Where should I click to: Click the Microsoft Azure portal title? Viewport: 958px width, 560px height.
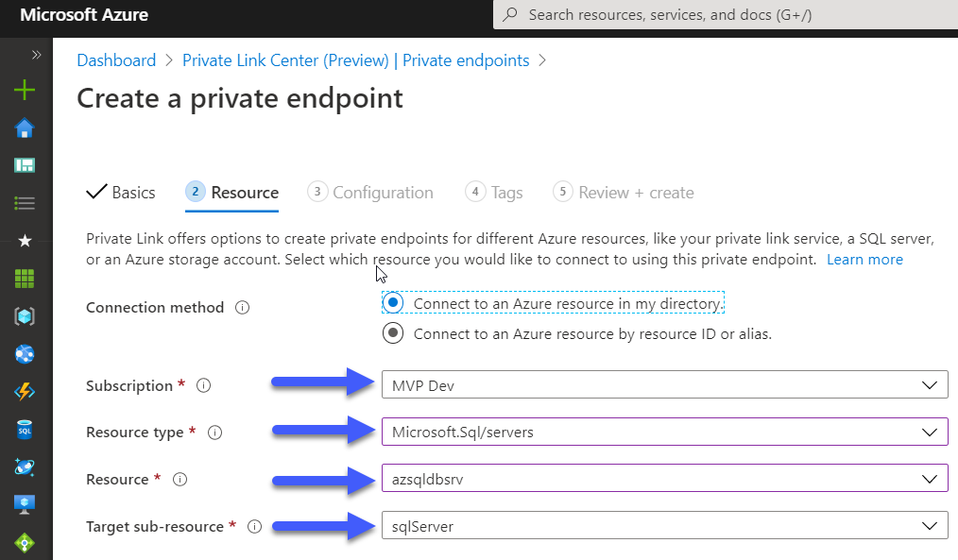click(x=84, y=15)
